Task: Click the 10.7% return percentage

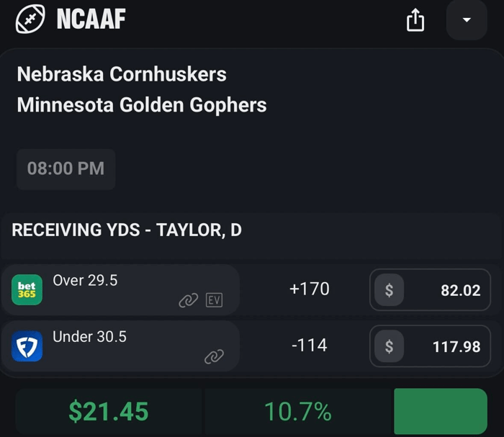Action: (x=297, y=412)
